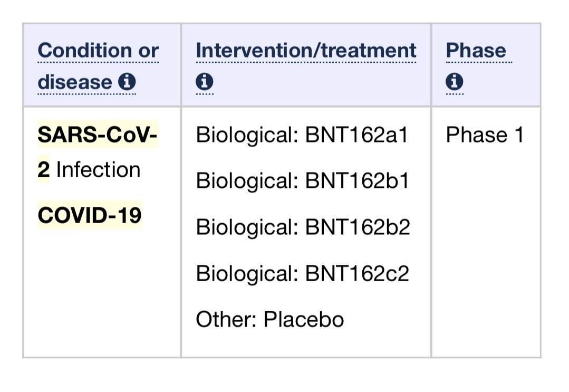
Task: Click 'Other: Placebo' entry
Action: coord(270,319)
